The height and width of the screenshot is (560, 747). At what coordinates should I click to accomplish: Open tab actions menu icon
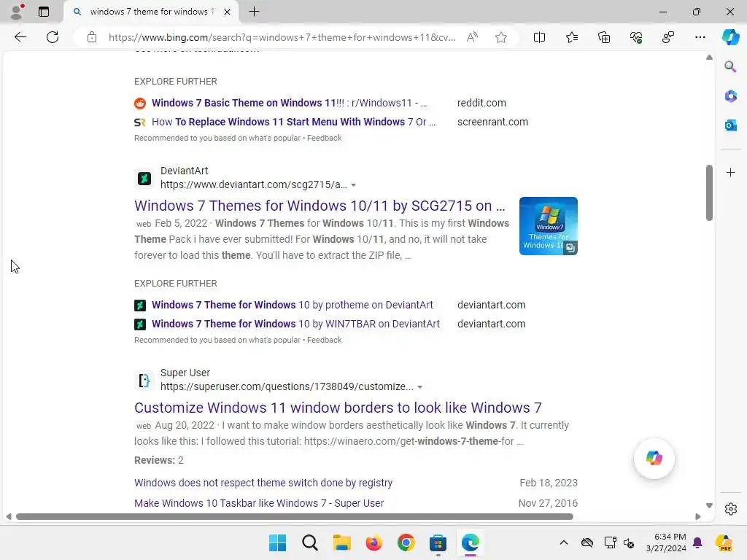pos(43,12)
